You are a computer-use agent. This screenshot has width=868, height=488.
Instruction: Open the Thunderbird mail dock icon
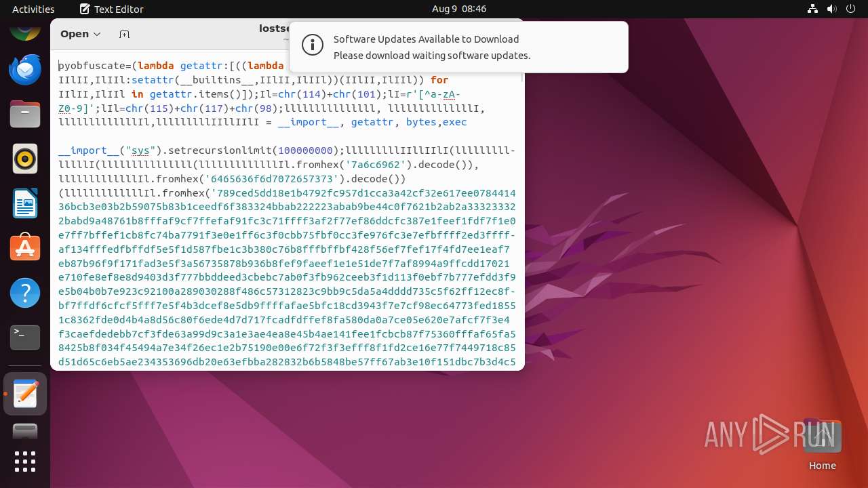pos(25,68)
